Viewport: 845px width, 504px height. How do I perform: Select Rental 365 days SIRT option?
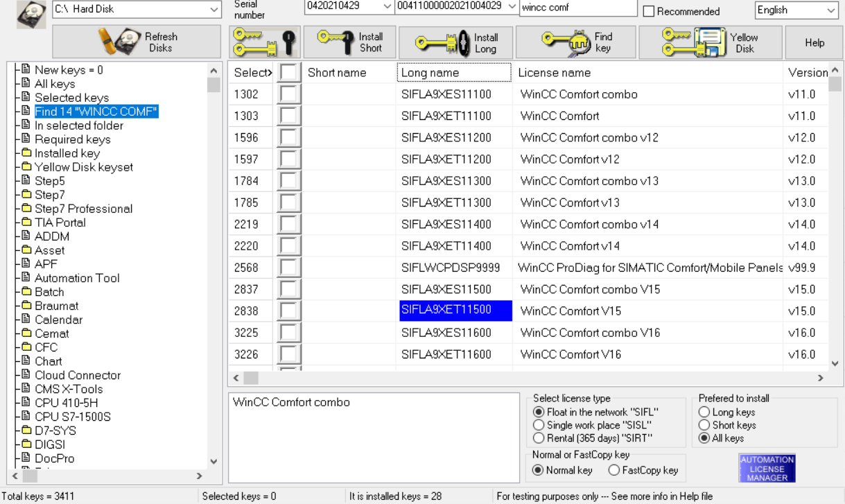click(x=539, y=438)
